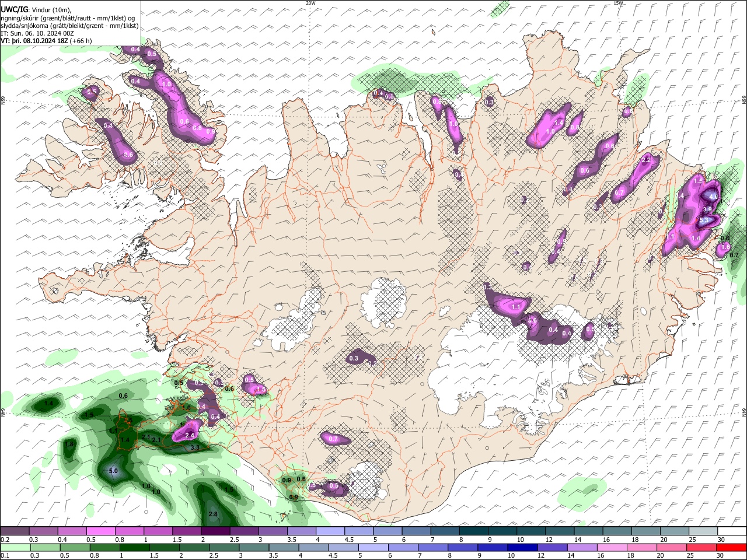Screen dimensions: 747x560
Task: Select the darkest purple 0.2–0.3 swatch, upper legend row
Action: click(x=15, y=531)
